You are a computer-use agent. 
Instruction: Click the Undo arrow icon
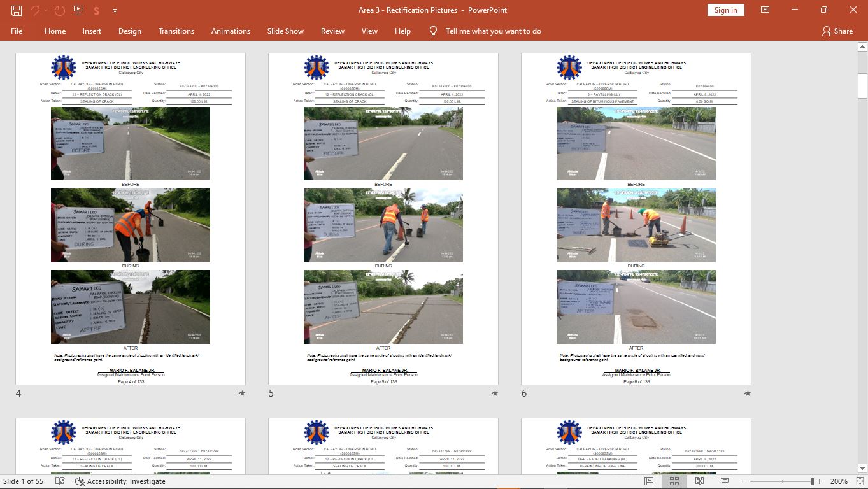click(35, 10)
